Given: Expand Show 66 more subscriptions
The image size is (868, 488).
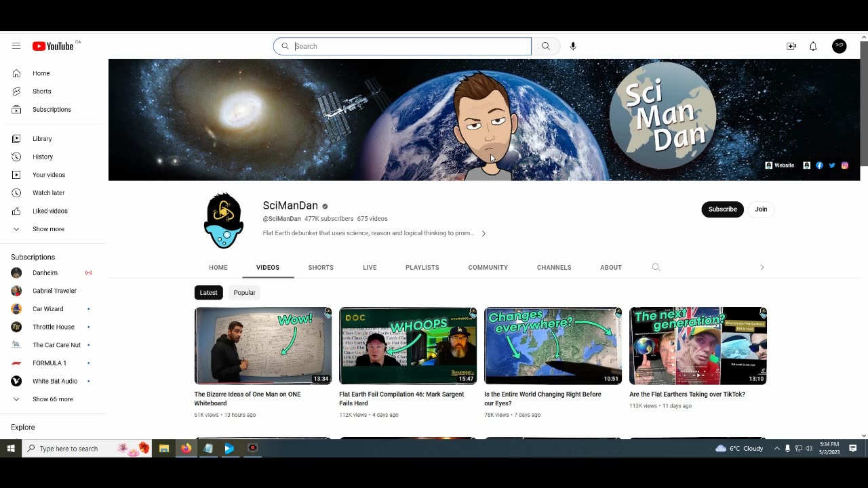Looking at the screenshot, I should pyautogui.click(x=54, y=399).
